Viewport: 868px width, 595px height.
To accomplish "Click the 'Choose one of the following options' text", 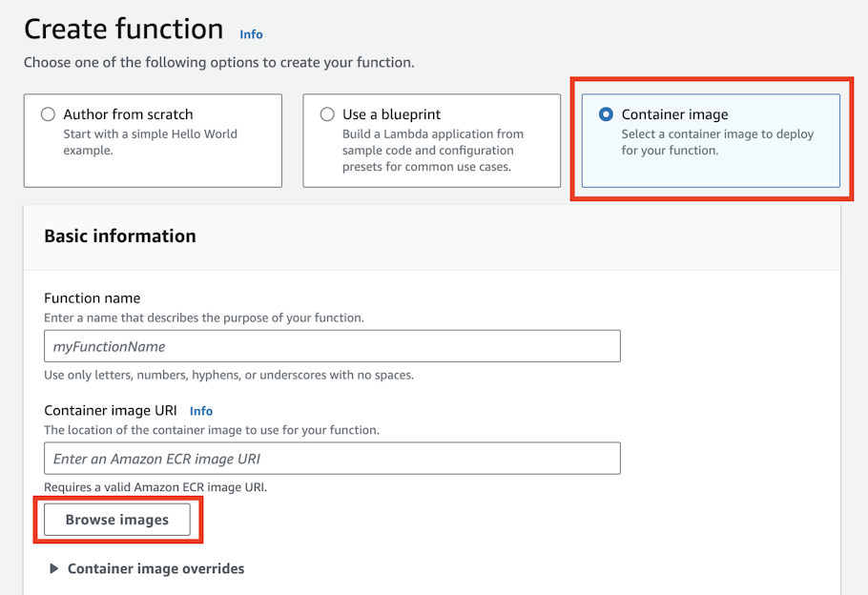I will (x=219, y=63).
